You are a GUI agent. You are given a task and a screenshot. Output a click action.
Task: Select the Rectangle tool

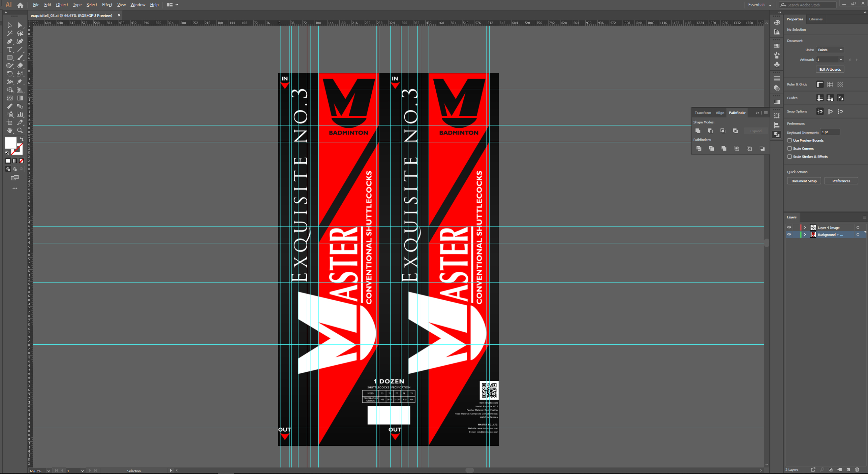[10, 58]
